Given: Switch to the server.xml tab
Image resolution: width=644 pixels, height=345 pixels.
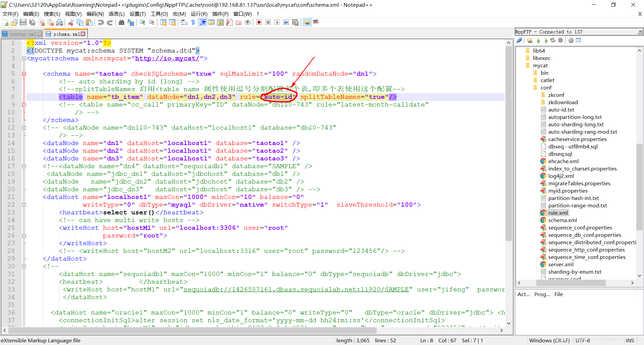Looking at the screenshot, I should (x=22, y=34).
